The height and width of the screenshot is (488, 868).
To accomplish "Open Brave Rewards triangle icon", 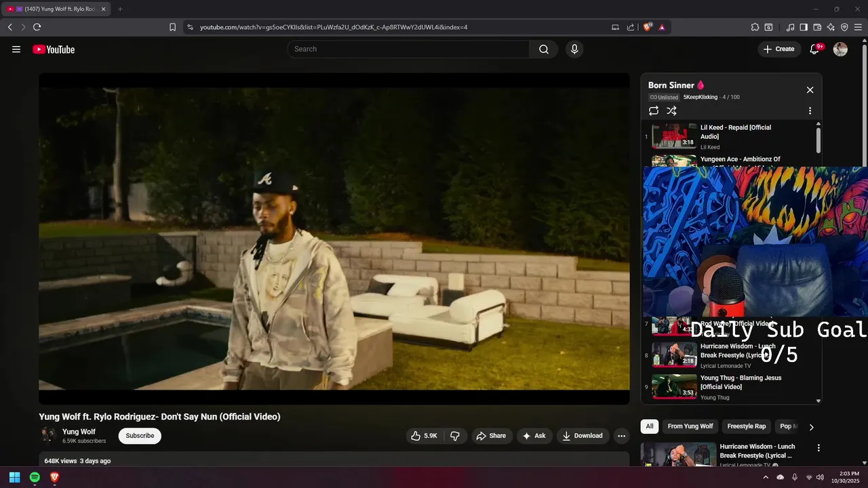I will point(662,27).
